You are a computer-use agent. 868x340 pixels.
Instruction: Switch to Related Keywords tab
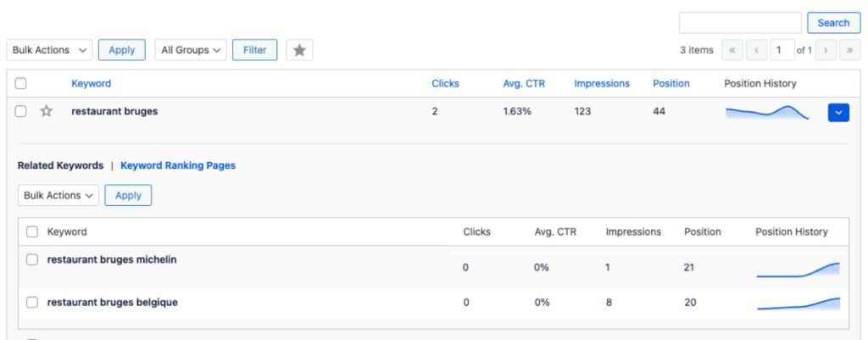pyautogui.click(x=60, y=165)
